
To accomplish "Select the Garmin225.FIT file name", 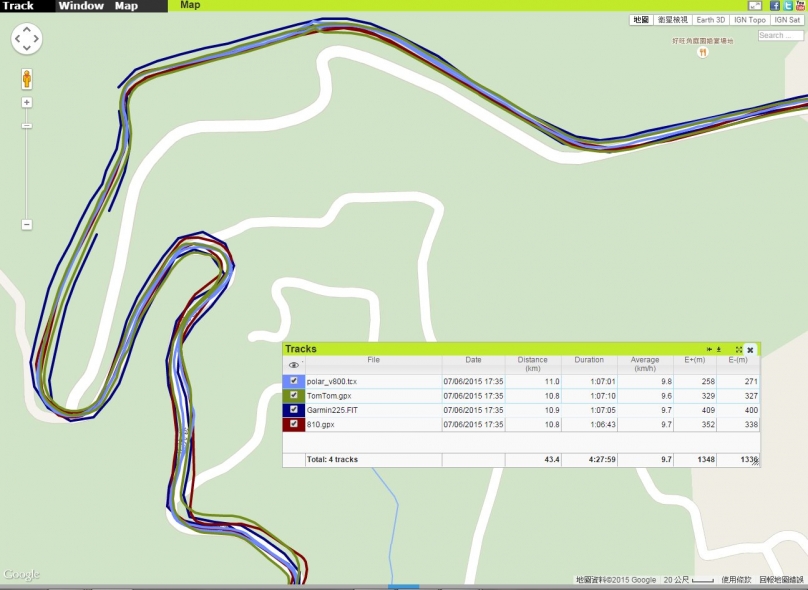I will tap(332, 410).
